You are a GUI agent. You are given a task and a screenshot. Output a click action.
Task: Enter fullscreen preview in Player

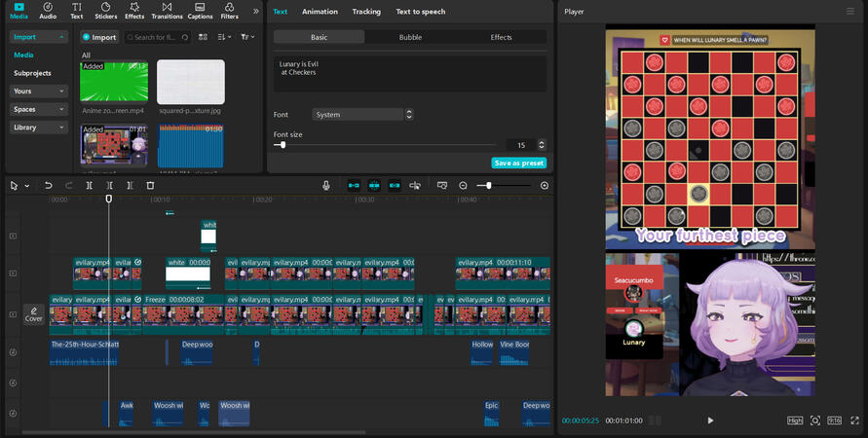point(854,420)
